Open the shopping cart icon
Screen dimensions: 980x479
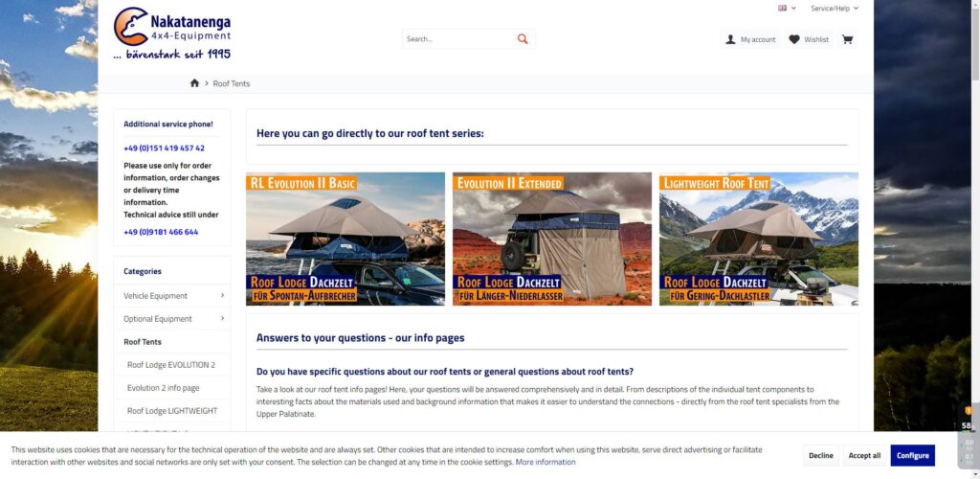coord(848,39)
